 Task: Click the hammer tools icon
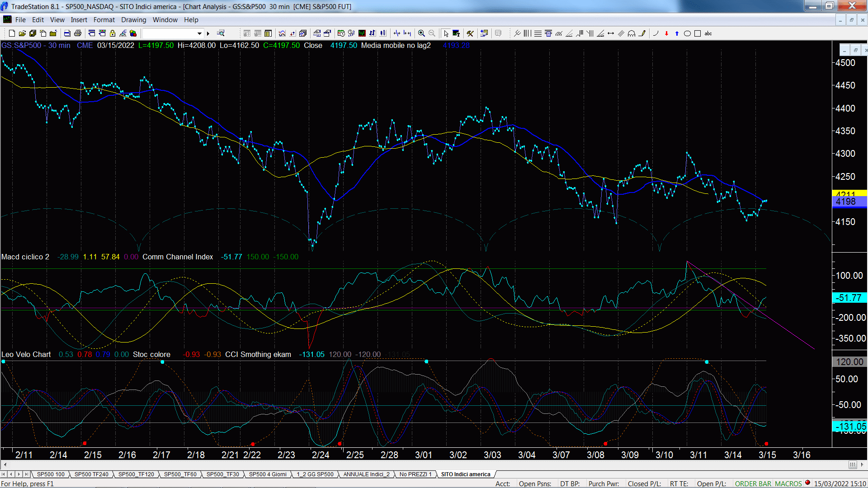(470, 33)
